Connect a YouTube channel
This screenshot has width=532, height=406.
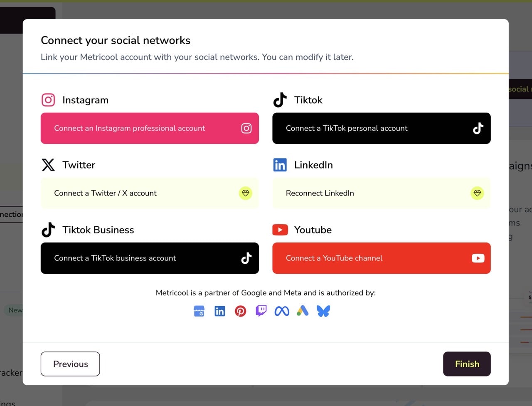382,258
